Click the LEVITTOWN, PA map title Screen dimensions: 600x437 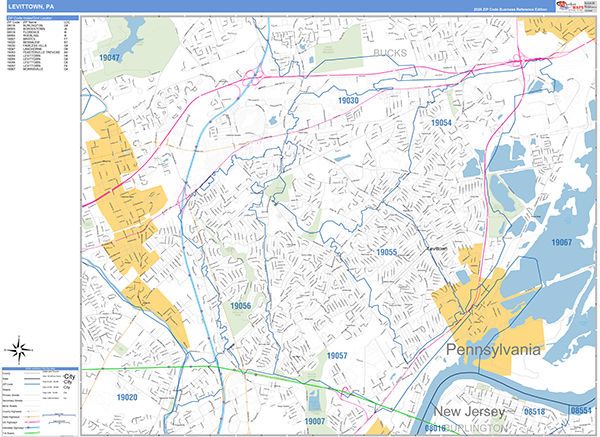[x=31, y=7]
